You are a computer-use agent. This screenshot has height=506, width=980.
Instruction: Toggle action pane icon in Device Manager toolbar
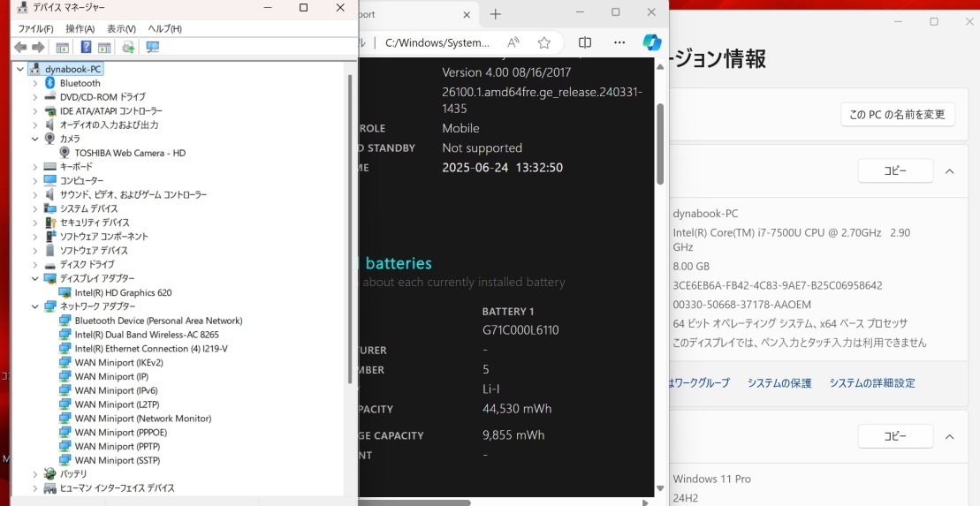point(104,47)
